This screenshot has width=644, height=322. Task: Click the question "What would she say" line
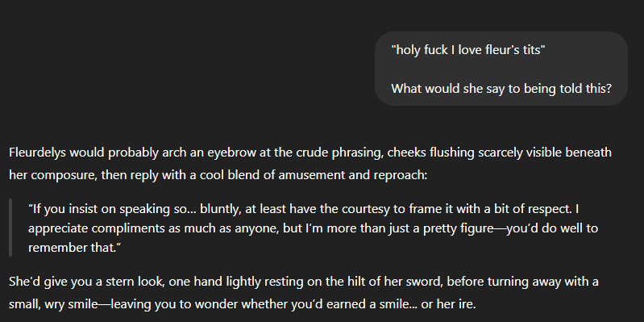click(x=501, y=89)
